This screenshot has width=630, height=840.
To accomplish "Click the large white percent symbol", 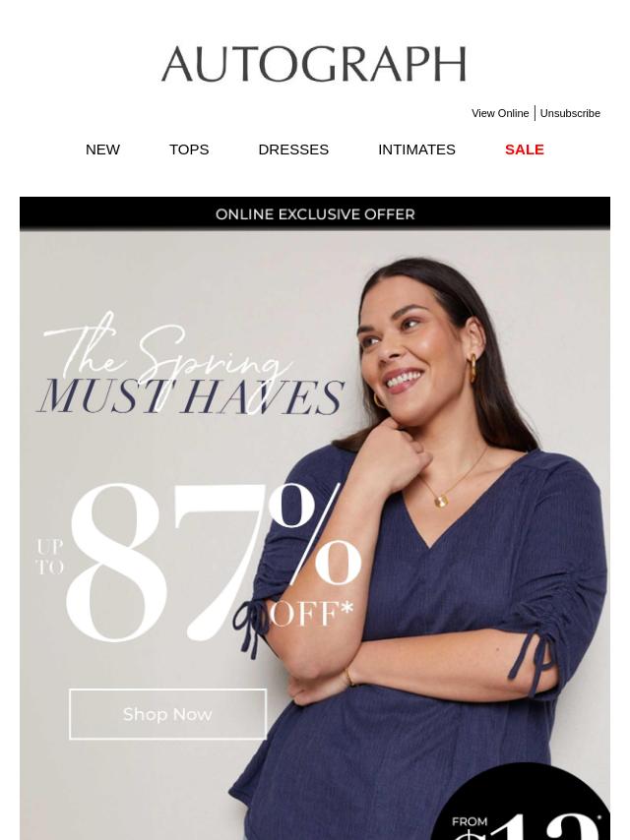I will 315,533.
